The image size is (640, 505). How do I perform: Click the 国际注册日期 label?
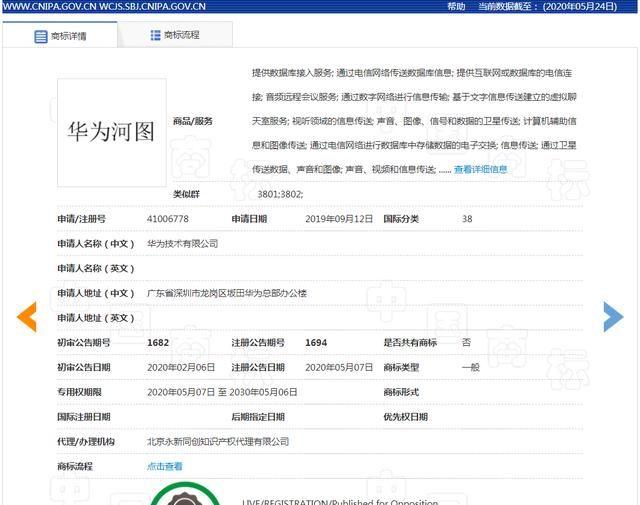click(x=84, y=417)
